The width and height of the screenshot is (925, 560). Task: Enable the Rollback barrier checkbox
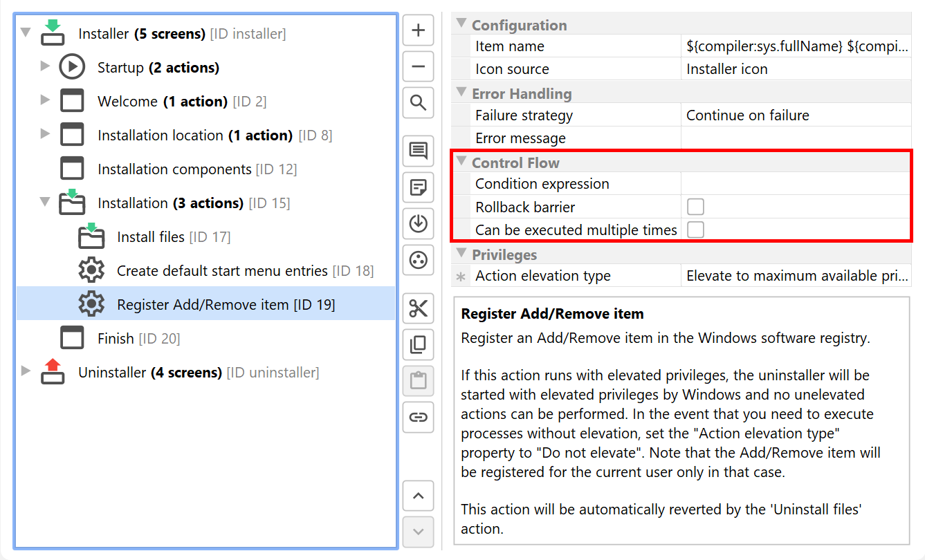coord(695,207)
